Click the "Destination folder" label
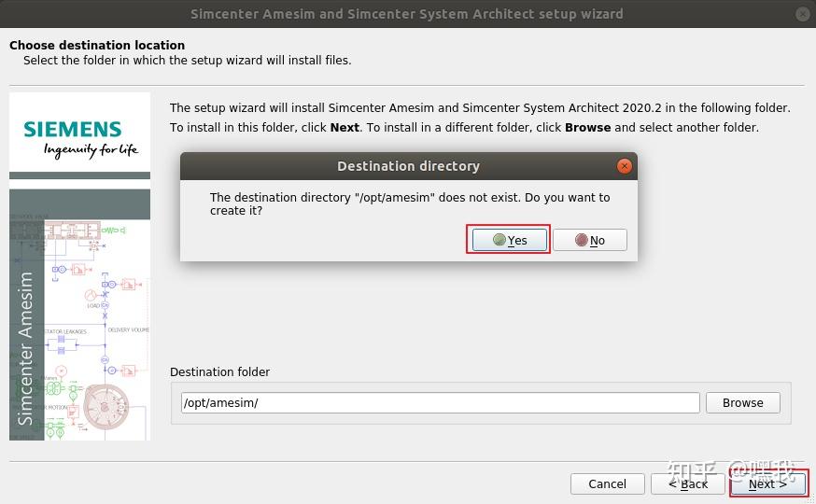The height and width of the screenshot is (504, 816). [x=219, y=371]
